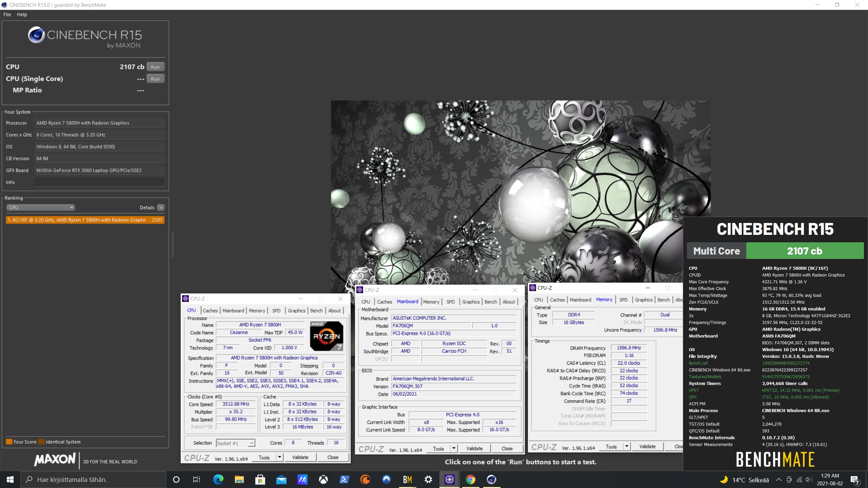Open SPD tab in Mainboard CPU-Z window
The image size is (868, 488).
coord(450,302)
